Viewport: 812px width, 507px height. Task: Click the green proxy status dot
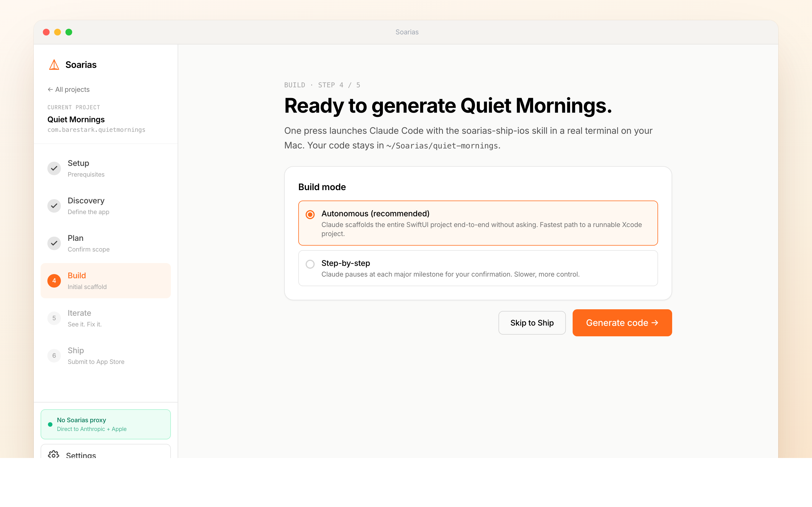pos(50,424)
